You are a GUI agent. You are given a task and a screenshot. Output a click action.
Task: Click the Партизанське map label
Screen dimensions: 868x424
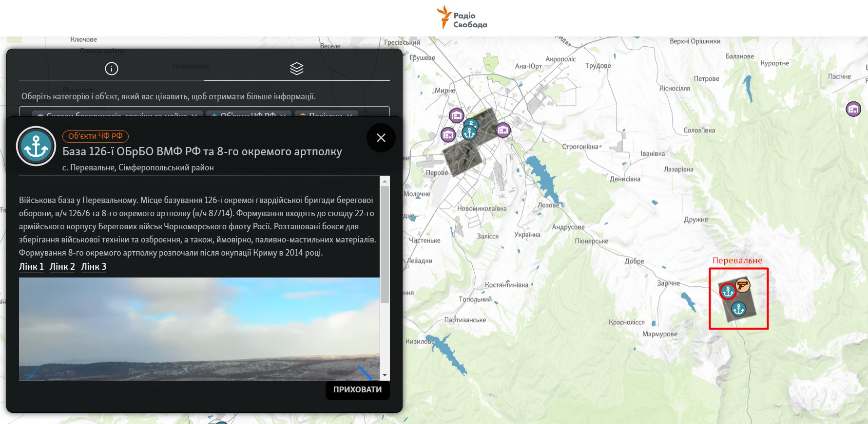[x=465, y=320]
